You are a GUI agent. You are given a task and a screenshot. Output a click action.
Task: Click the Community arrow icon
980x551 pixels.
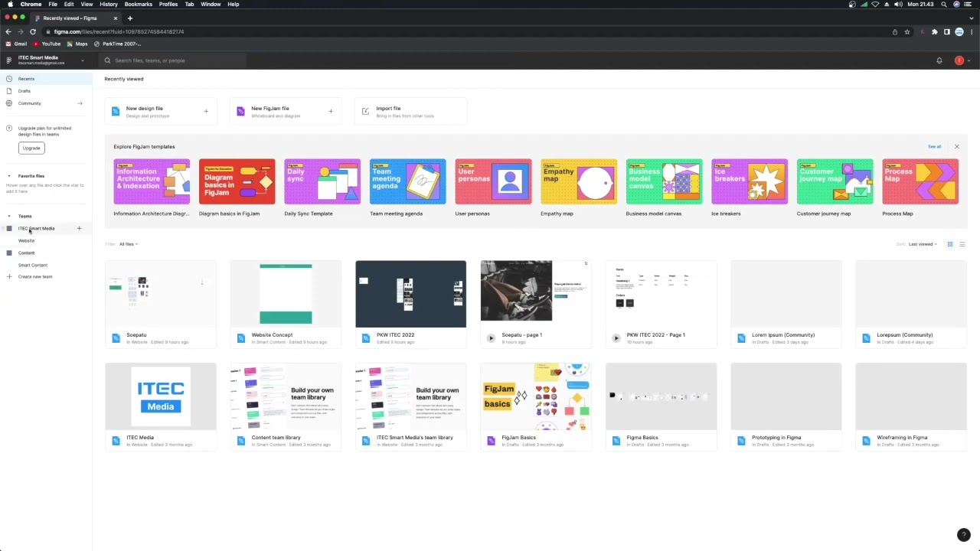(x=80, y=103)
